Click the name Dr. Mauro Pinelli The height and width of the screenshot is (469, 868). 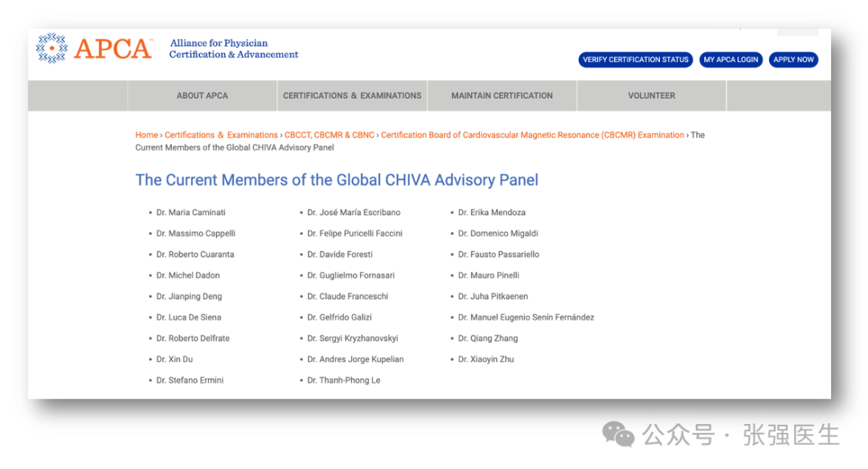[489, 275]
